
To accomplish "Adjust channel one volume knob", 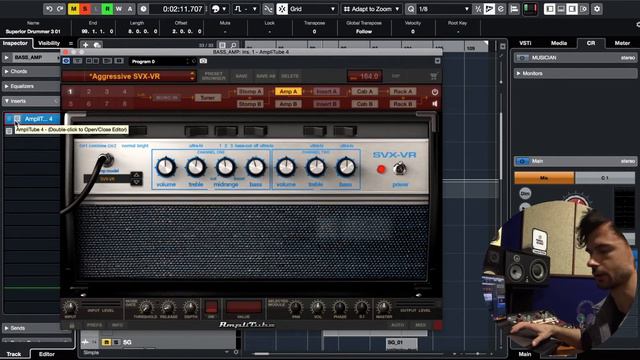I will 166,167.
